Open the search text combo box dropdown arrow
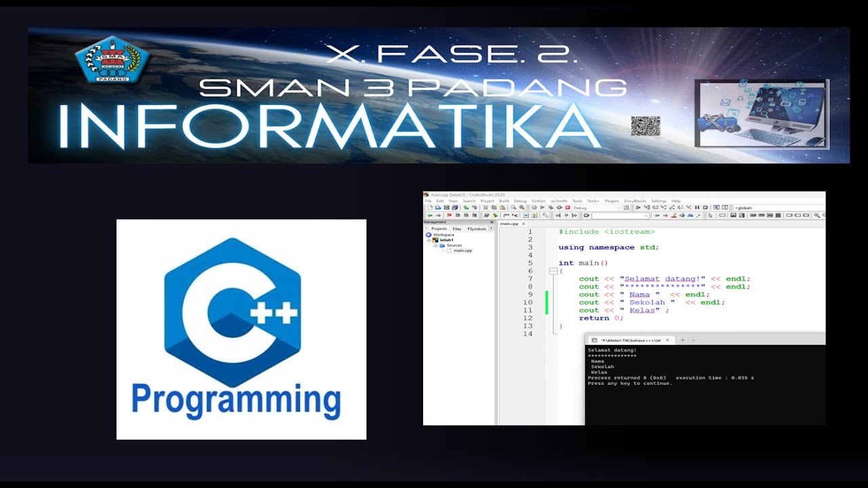Screen dimensions: 868x488 pos(646,216)
